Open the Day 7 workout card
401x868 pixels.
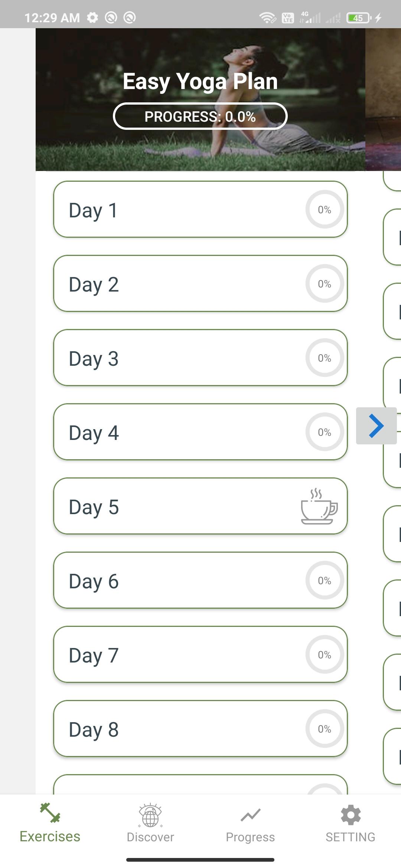tap(200, 654)
